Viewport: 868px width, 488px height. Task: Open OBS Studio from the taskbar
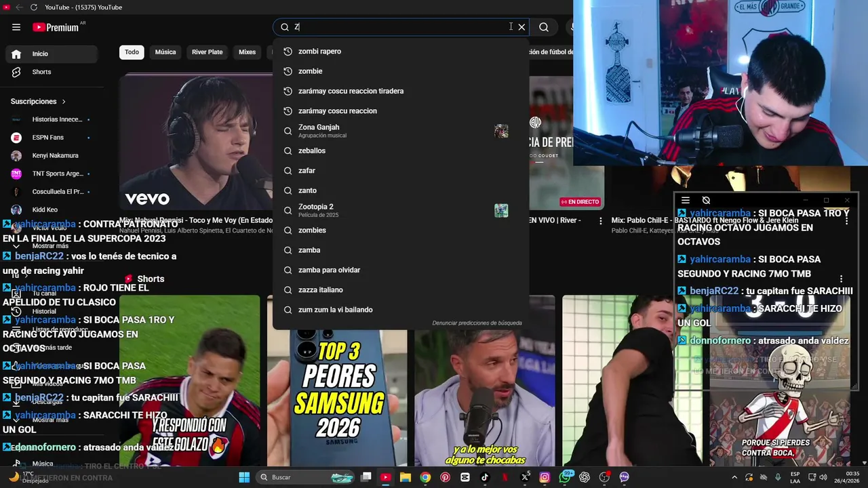click(604, 477)
